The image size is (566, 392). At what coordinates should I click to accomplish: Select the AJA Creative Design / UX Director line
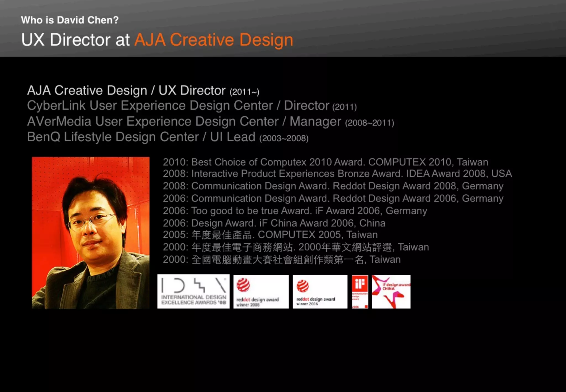(x=143, y=91)
